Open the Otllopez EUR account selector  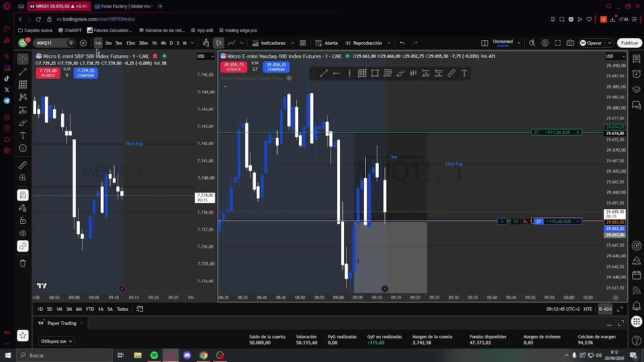pos(56,341)
